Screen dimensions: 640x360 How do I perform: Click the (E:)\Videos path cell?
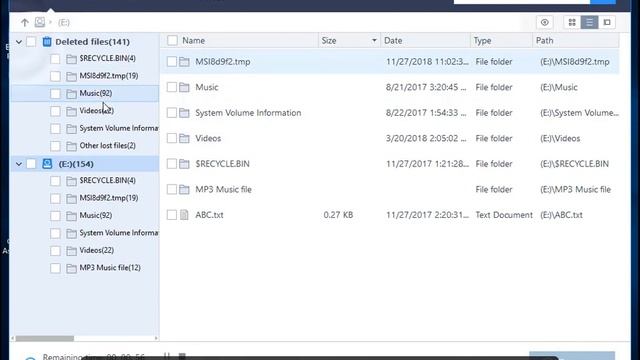(560, 138)
